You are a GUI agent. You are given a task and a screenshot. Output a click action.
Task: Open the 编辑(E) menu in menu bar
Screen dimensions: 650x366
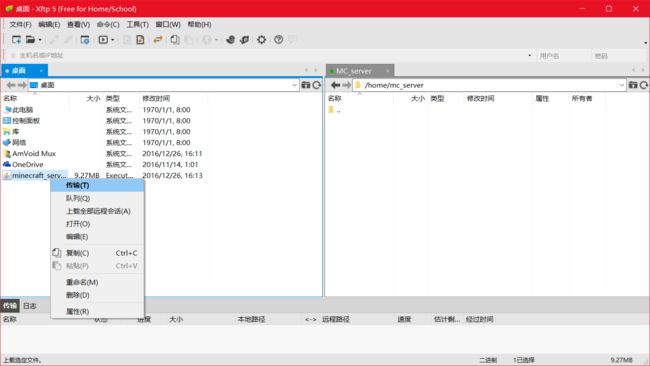49,24
